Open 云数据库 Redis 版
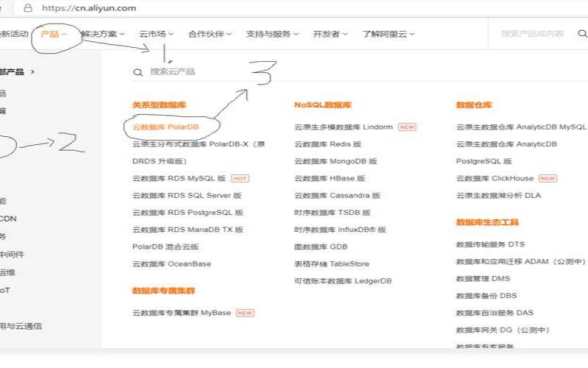588x368 pixels. [x=328, y=144]
